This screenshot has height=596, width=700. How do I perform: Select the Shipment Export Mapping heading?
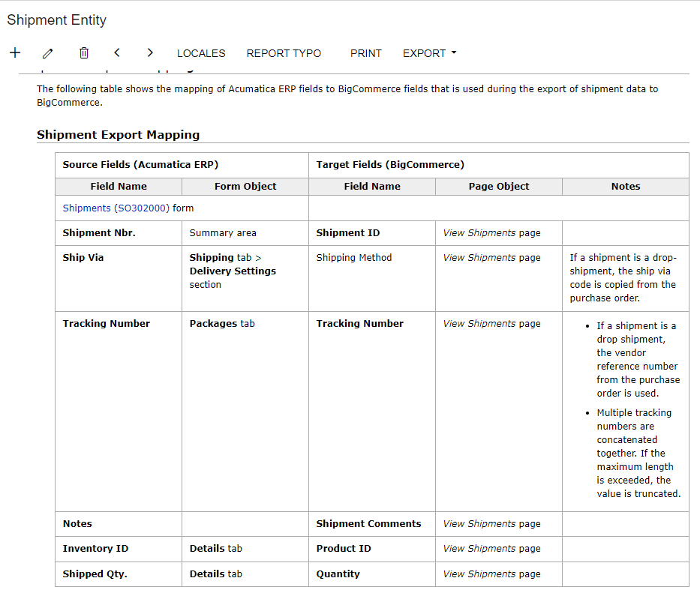coord(119,134)
